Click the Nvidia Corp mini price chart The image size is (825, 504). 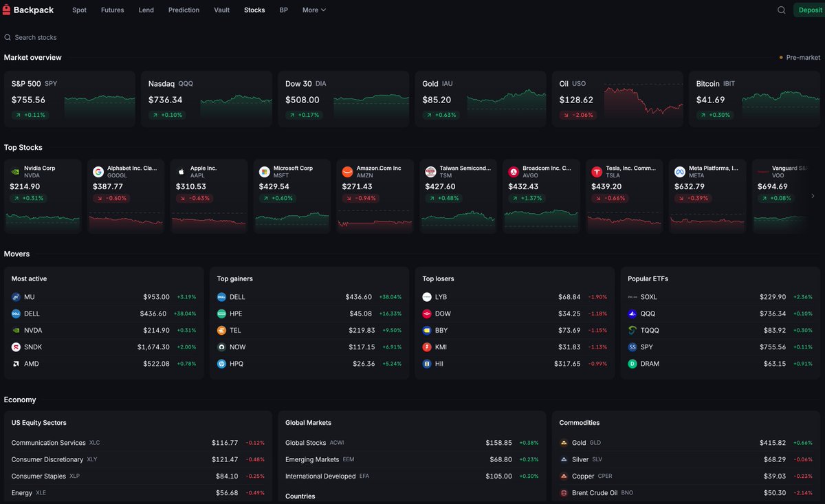[x=43, y=220]
